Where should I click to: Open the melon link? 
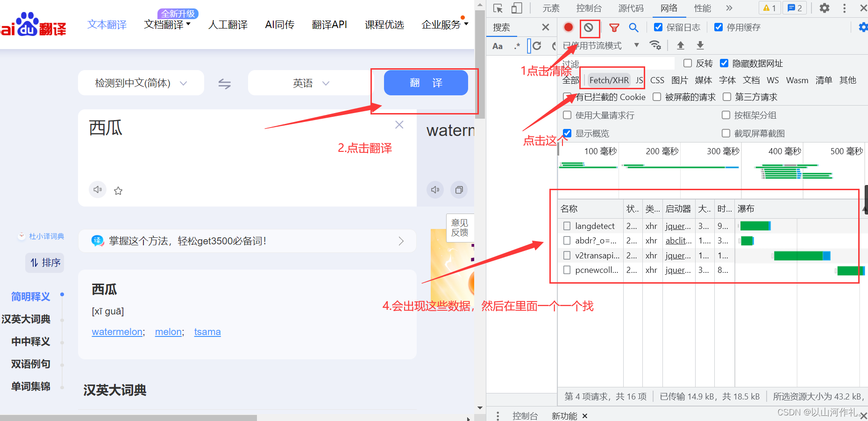[168, 332]
